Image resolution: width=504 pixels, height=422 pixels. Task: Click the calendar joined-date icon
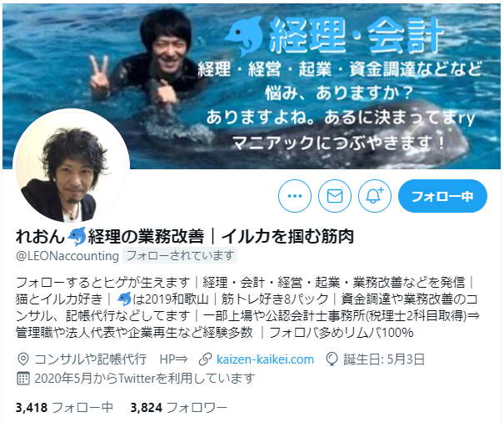pos(22,379)
